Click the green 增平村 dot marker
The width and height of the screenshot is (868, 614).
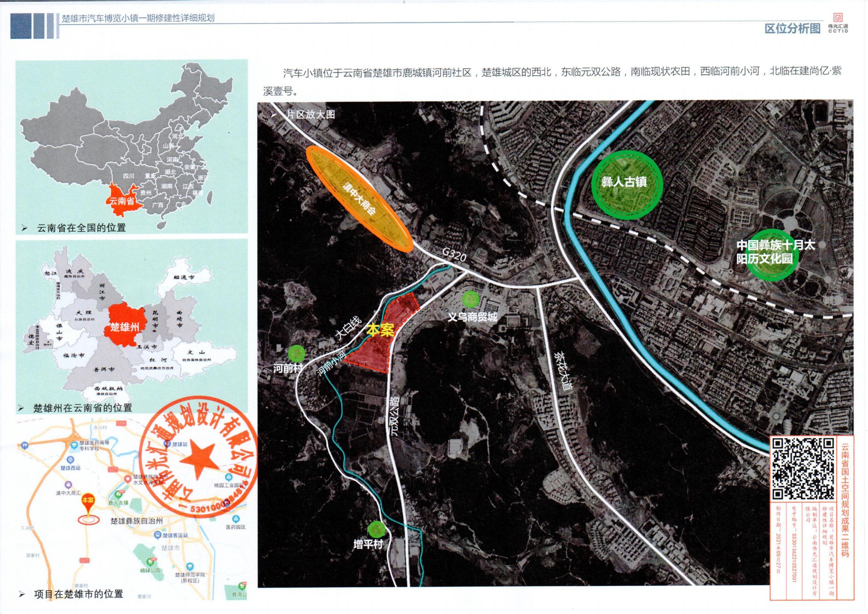click(377, 529)
